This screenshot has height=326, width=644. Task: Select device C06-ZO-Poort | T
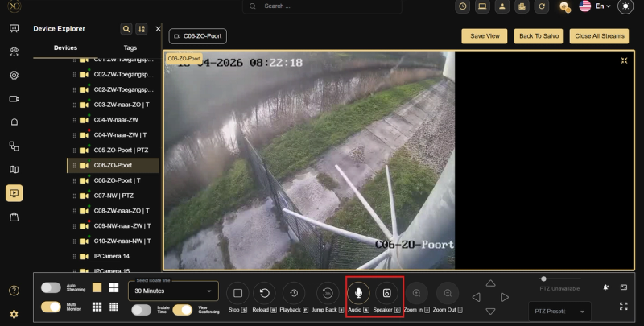[x=113, y=180]
